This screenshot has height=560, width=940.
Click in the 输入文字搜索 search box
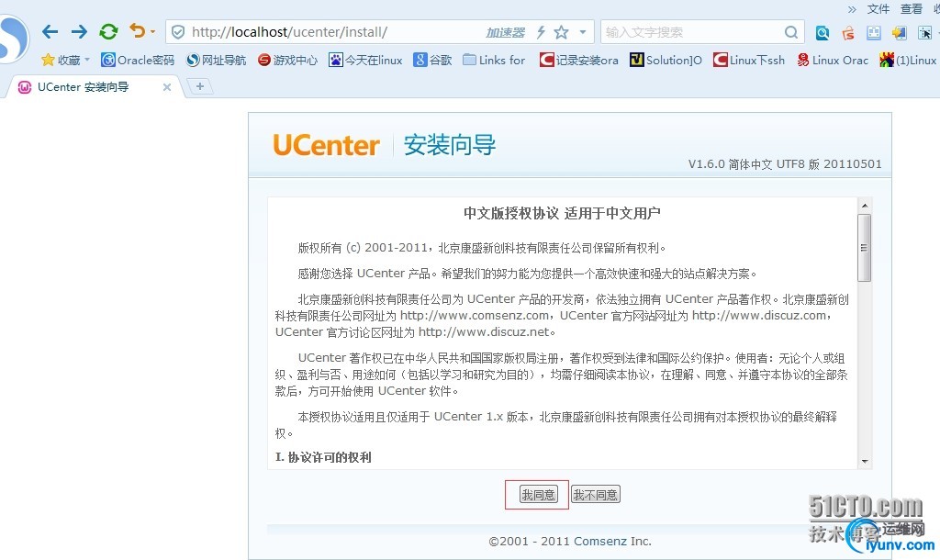click(692, 32)
